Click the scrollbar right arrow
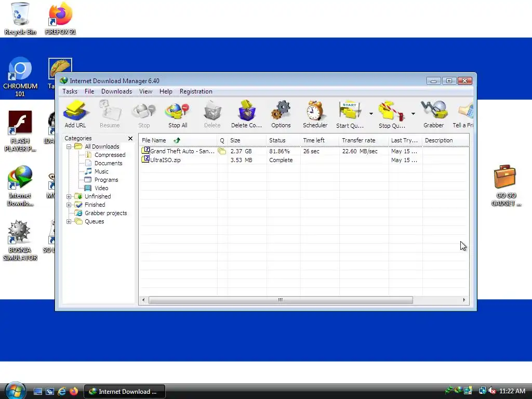Image resolution: width=532 pixels, height=399 pixels. (464, 300)
